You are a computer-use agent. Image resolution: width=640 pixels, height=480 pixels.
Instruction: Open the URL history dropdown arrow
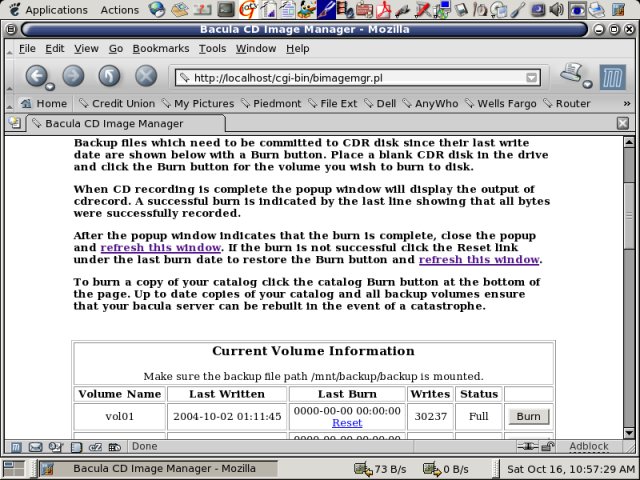pyautogui.click(x=531, y=78)
